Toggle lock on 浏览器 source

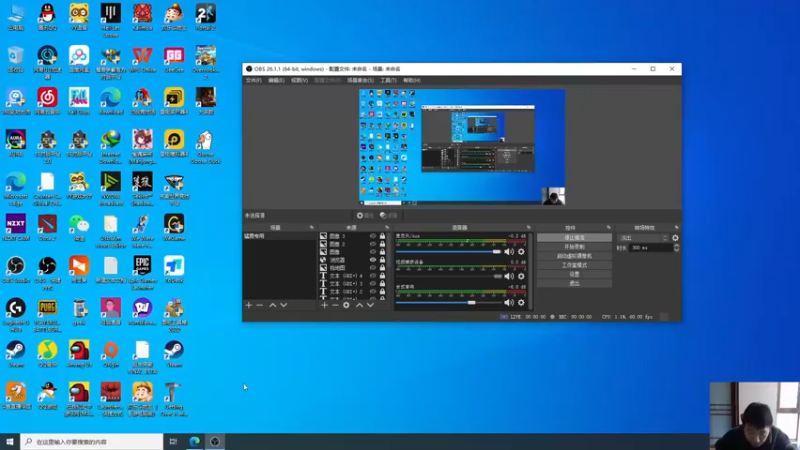pos(382,260)
